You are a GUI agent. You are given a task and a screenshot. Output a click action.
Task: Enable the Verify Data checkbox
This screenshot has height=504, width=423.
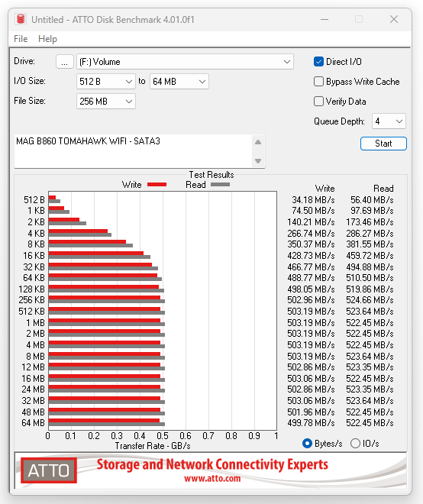[318, 102]
